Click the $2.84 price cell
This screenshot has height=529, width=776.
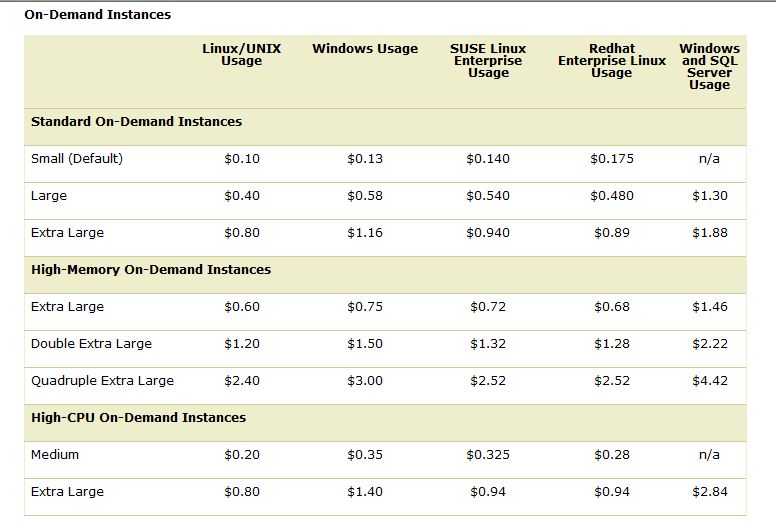click(710, 492)
